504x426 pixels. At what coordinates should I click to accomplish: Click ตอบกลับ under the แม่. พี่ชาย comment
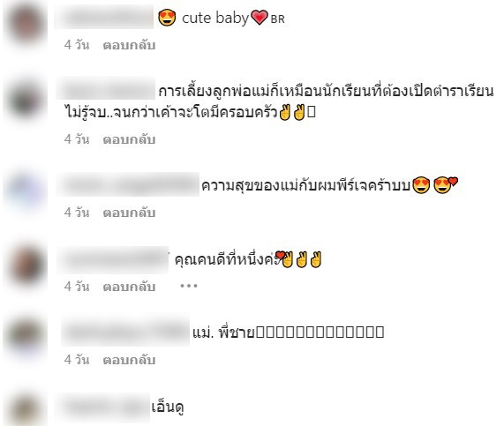point(129,360)
